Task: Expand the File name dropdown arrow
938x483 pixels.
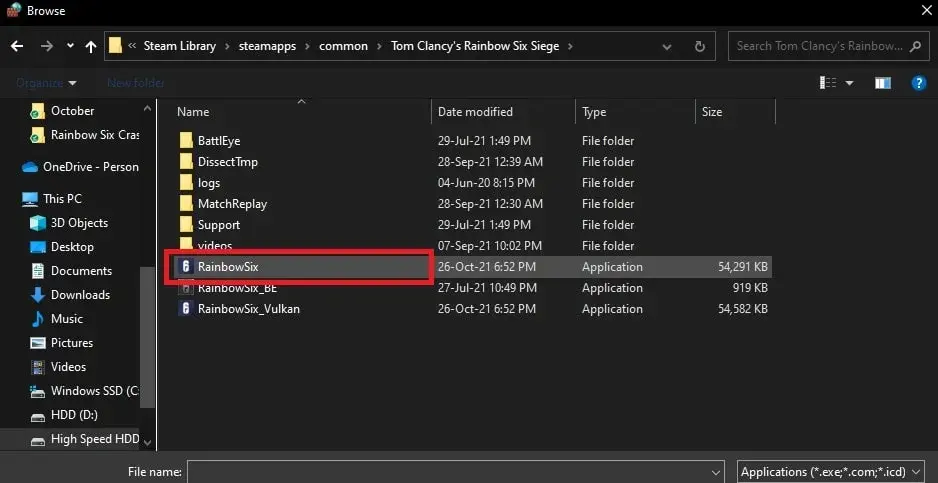Action: (715, 472)
